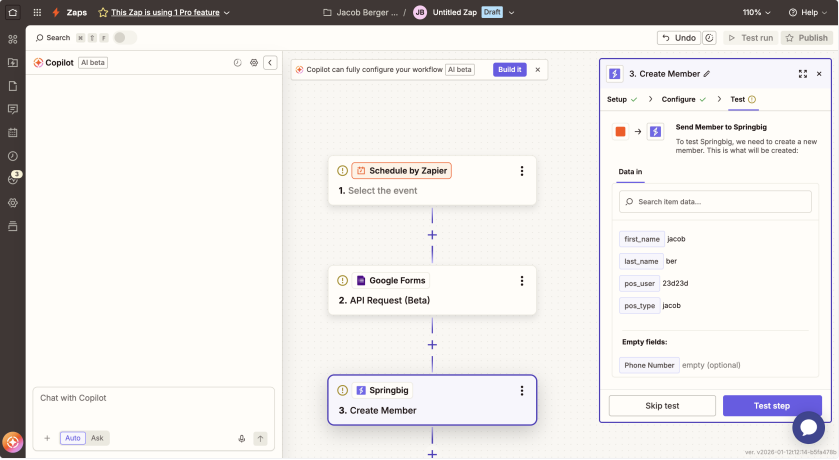
Task: Open Copilot settings gear icon
Action: click(254, 63)
